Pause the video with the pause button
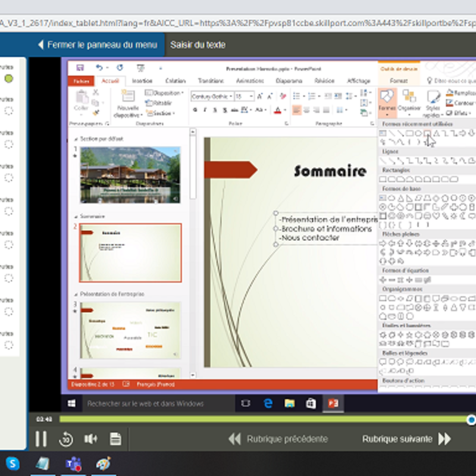 pos(40,439)
